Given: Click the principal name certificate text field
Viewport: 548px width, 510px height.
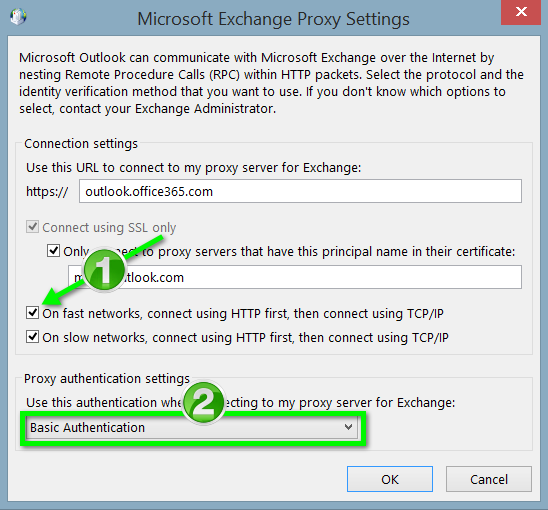Looking at the screenshot, I should coord(295,277).
